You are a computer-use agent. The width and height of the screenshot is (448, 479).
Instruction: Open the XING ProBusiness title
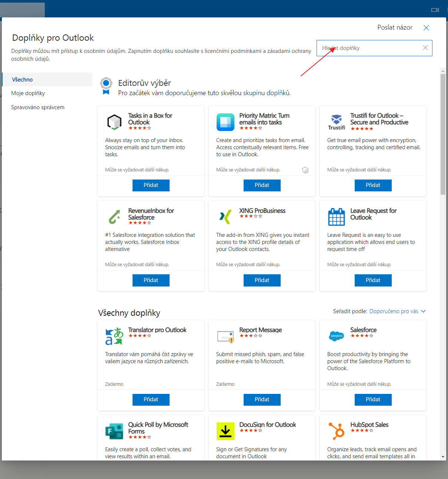(x=262, y=211)
